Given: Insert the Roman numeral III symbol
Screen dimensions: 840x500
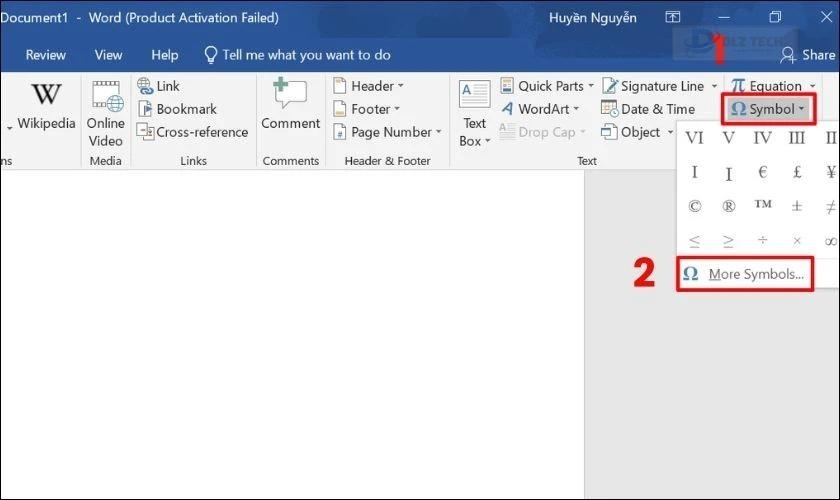Looking at the screenshot, I should click(x=797, y=138).
